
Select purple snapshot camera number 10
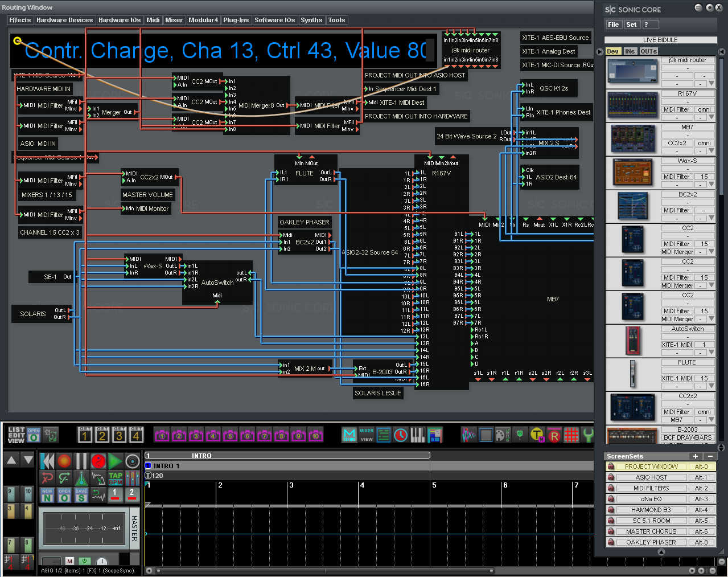point(315,436)
